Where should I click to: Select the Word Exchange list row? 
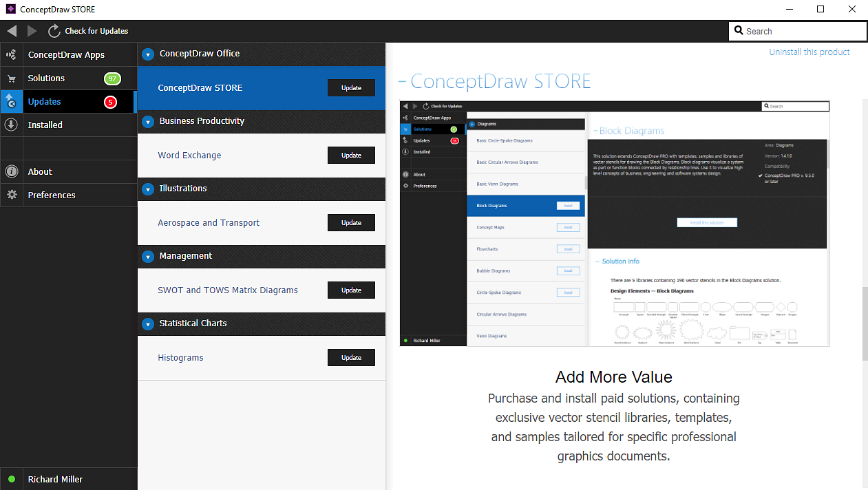pyautogui.click(x=262, y=156)
